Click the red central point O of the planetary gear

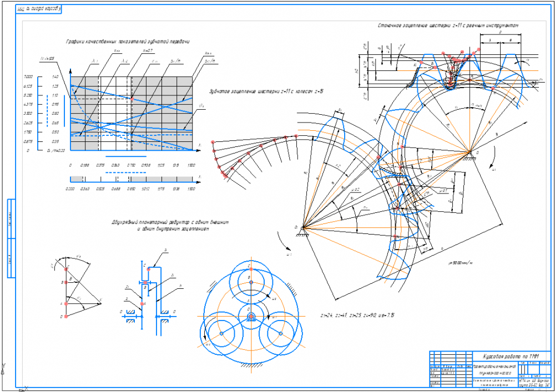[x=251, y=316]
